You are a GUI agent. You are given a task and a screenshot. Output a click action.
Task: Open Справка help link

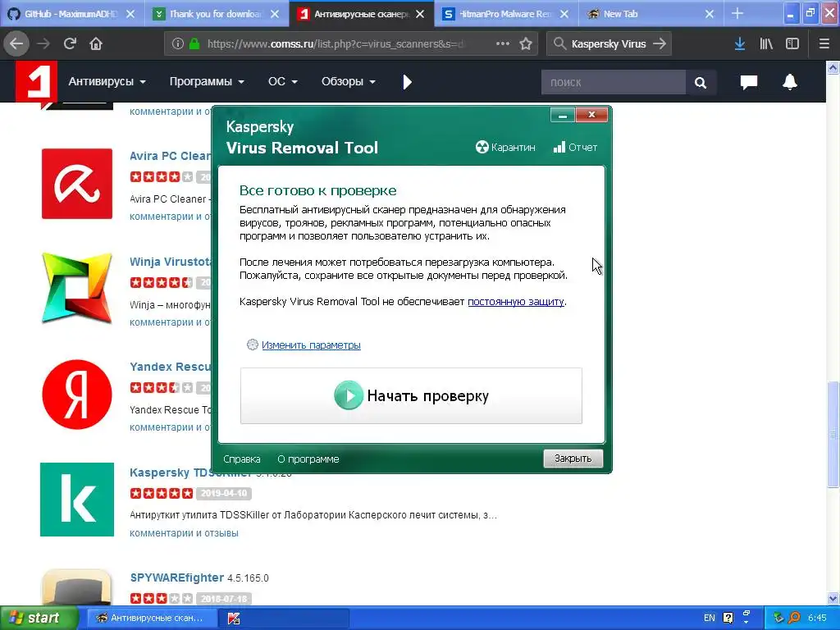coord(242,459)
